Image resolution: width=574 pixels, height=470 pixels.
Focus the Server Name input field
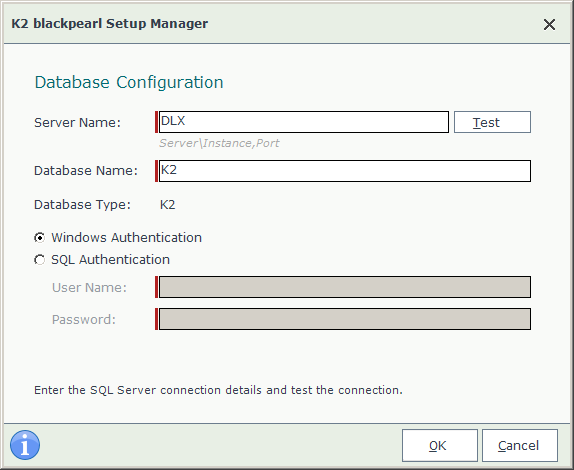point(304,122)
